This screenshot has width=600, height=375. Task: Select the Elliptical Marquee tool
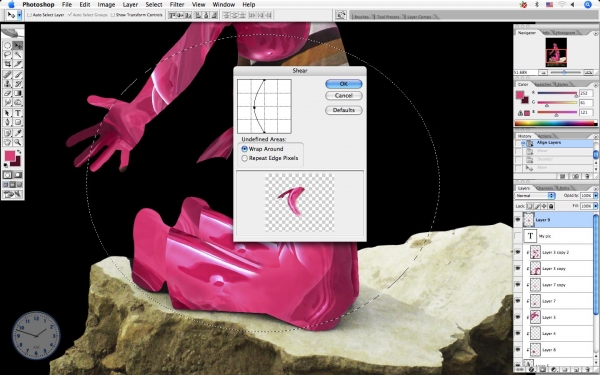[7, 46]
